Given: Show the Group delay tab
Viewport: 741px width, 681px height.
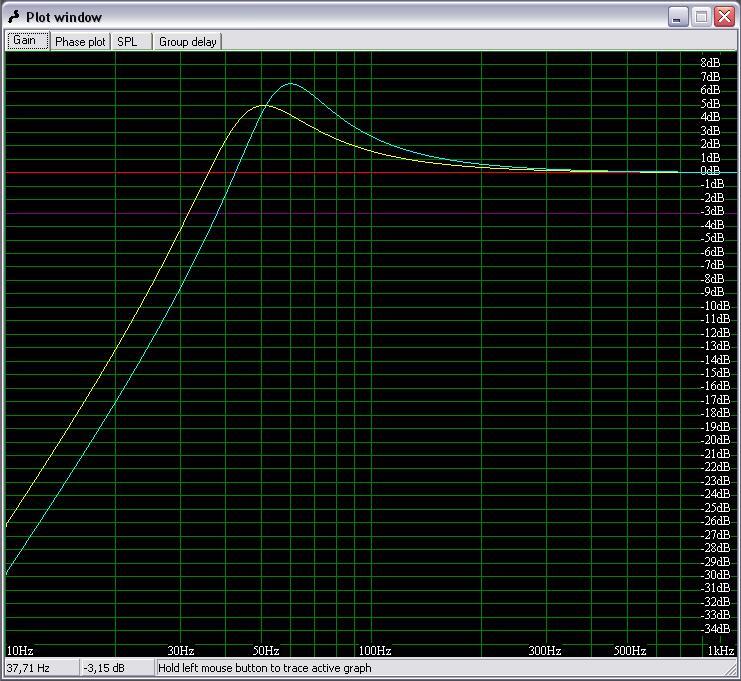Looking at the screenshot, I should (x=187, y=42).
